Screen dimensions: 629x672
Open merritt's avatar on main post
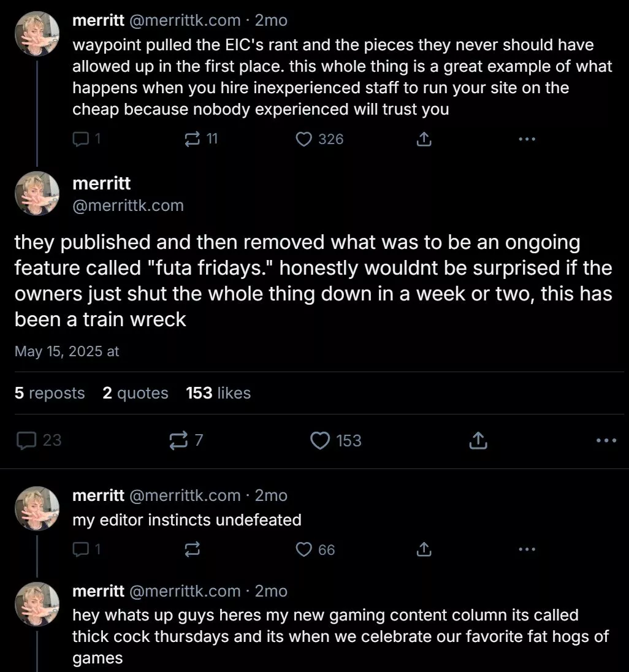37,193
